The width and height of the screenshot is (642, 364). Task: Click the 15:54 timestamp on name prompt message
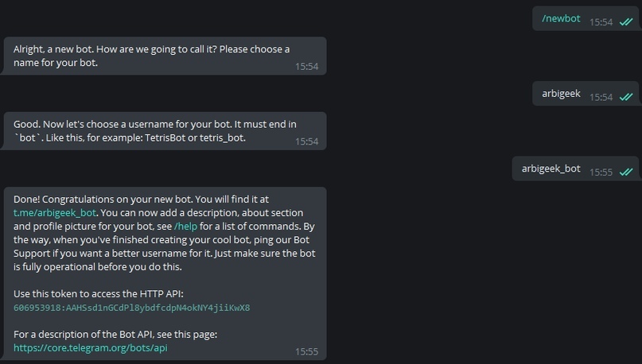click(x=306, y=66)
